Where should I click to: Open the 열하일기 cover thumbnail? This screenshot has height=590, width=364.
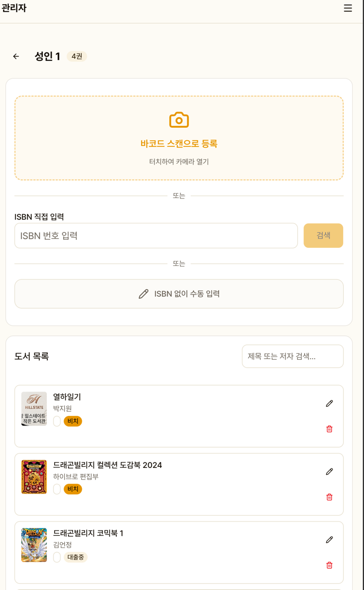[34, 409]
